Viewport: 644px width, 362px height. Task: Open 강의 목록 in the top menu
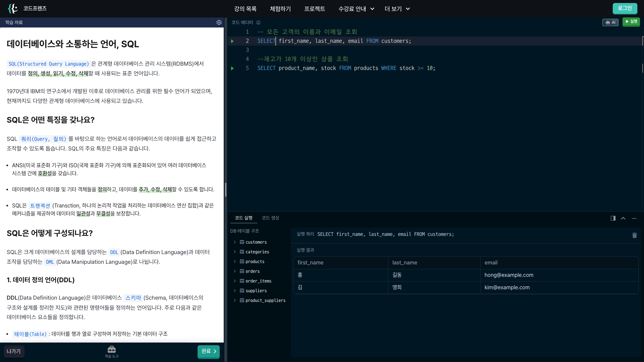pyautogui.click(x=245, y=9)
